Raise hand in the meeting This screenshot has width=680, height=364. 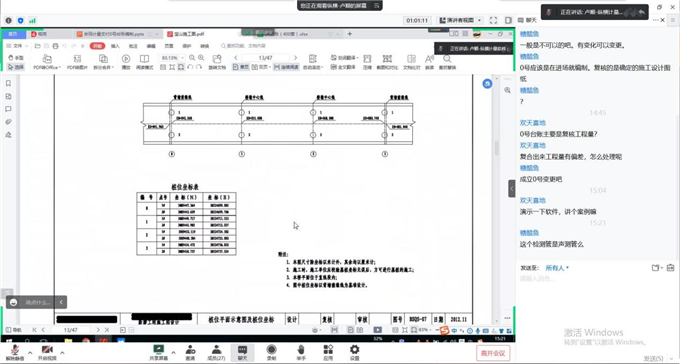pos(301,352)
